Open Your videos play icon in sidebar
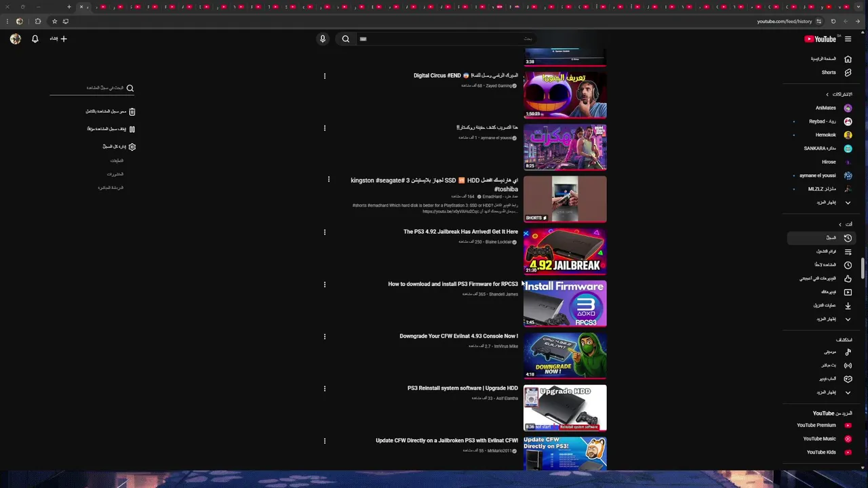 tap(848, 292)
